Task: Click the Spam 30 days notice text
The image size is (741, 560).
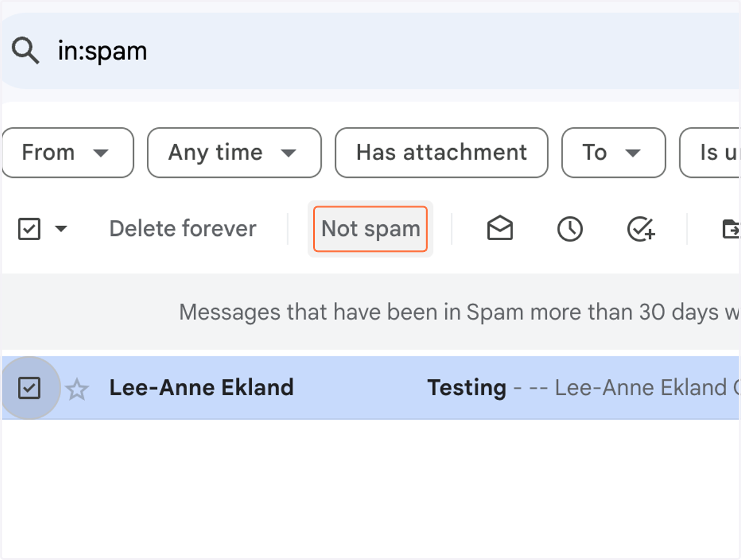Action: coord(459,312)
